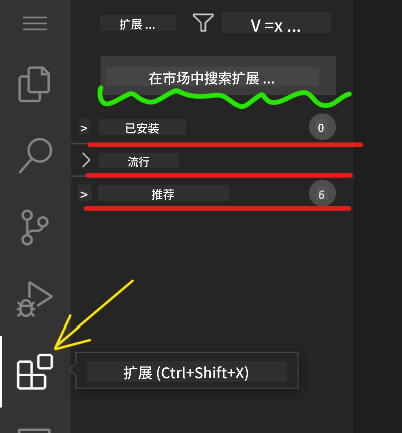Select the Extensions blocks icon
This screenshot has height=433, width=402.
tap(35, 372)
